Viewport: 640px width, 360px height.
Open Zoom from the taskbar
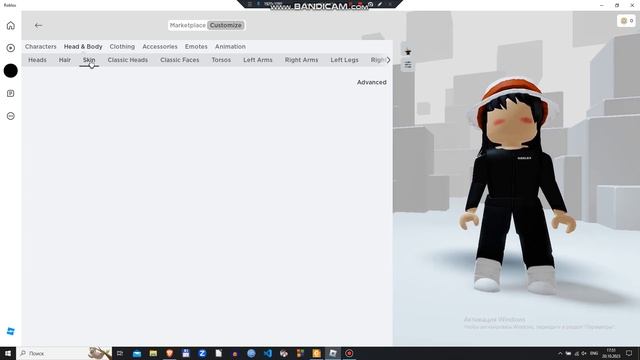pos(202,353)
